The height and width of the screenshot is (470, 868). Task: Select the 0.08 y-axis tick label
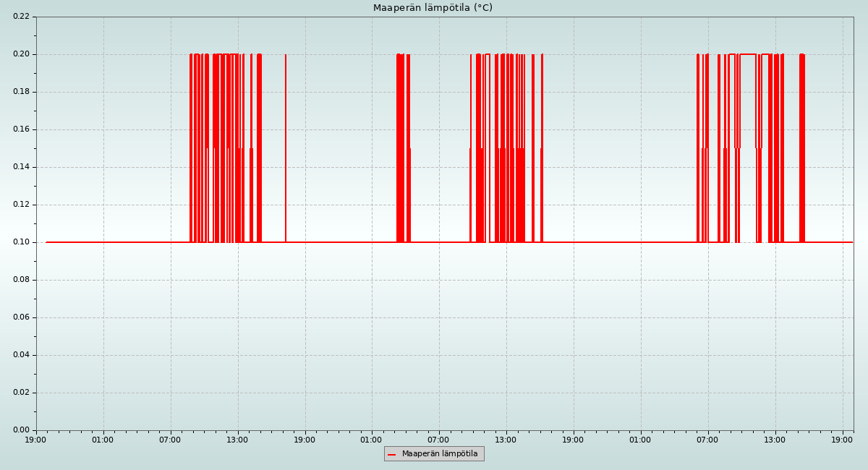click(21, 280)
